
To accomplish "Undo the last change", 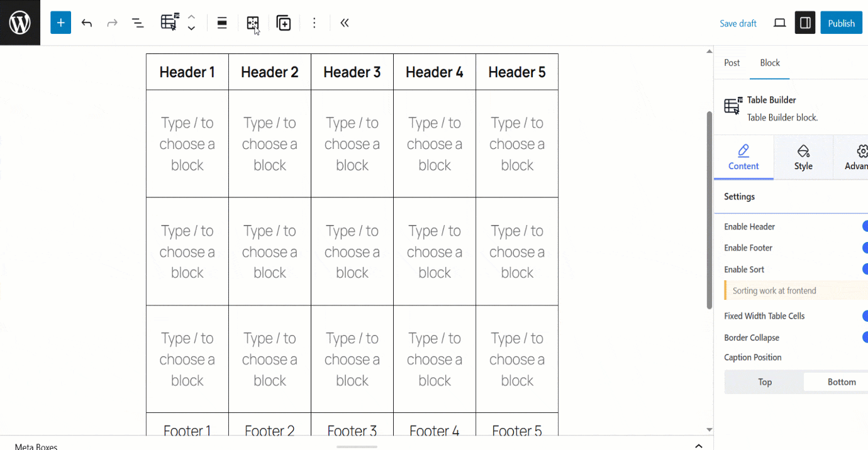I will point(86,22).
